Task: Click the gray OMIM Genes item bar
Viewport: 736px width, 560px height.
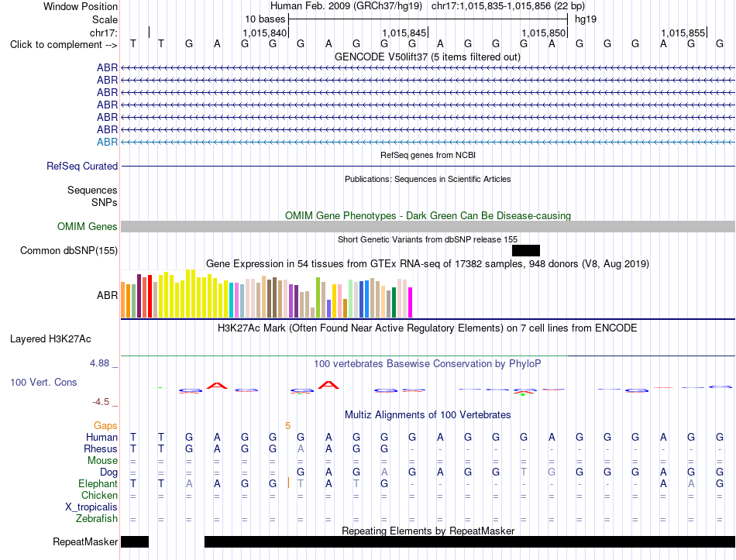Action: [x=428, y=226]
